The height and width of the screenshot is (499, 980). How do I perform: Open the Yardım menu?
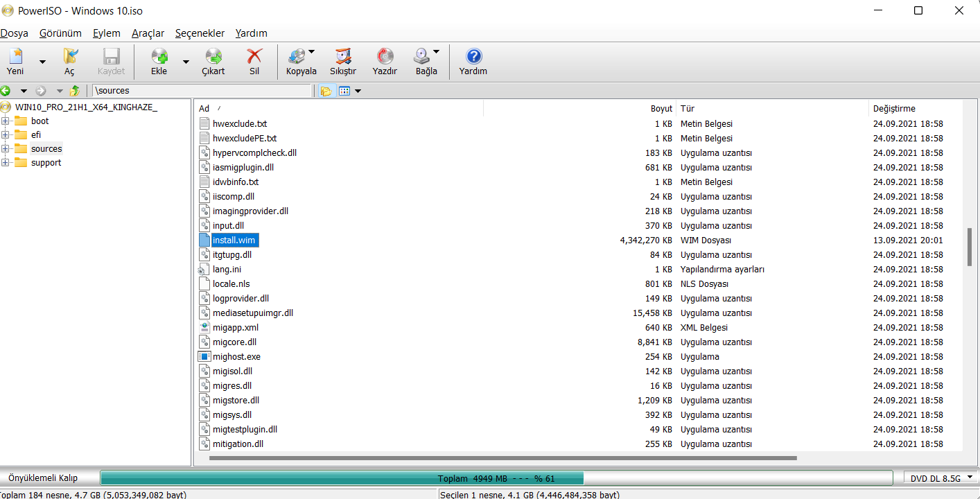pos(252,33)
